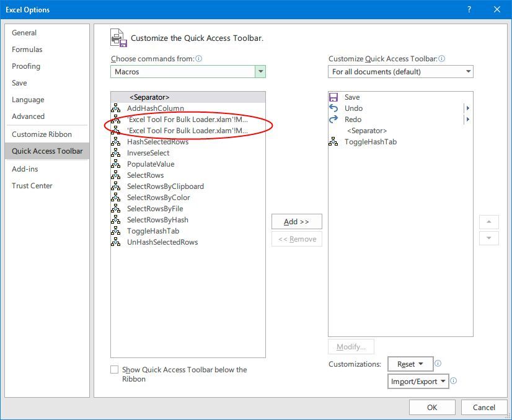Click the SelectRowsByColor macro icon
Screen dimensions: 512x420
115,198
